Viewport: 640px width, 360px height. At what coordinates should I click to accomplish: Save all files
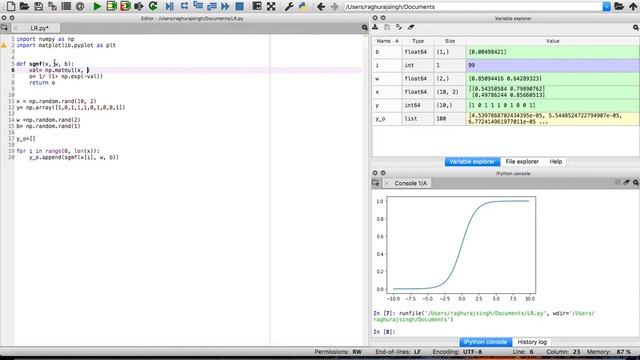pyautogui.click(x=52, y=6)
